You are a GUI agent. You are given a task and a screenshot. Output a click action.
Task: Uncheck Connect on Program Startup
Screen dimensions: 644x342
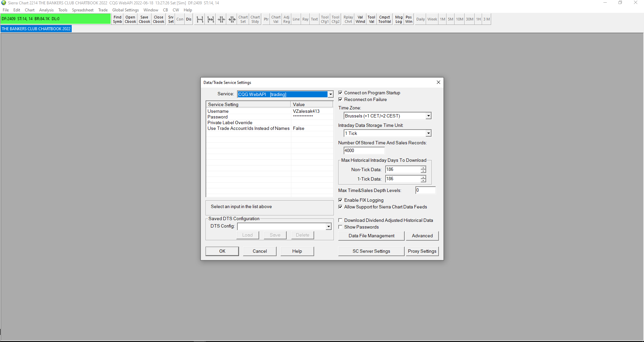click(x=340, y=93)
